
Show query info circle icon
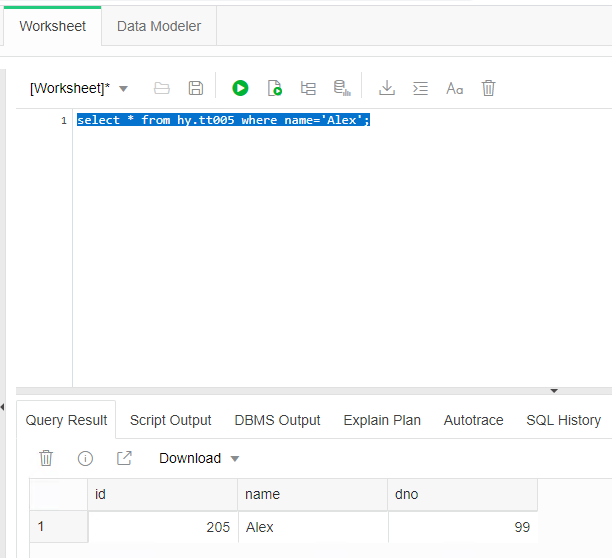click(x=85, y=458)
